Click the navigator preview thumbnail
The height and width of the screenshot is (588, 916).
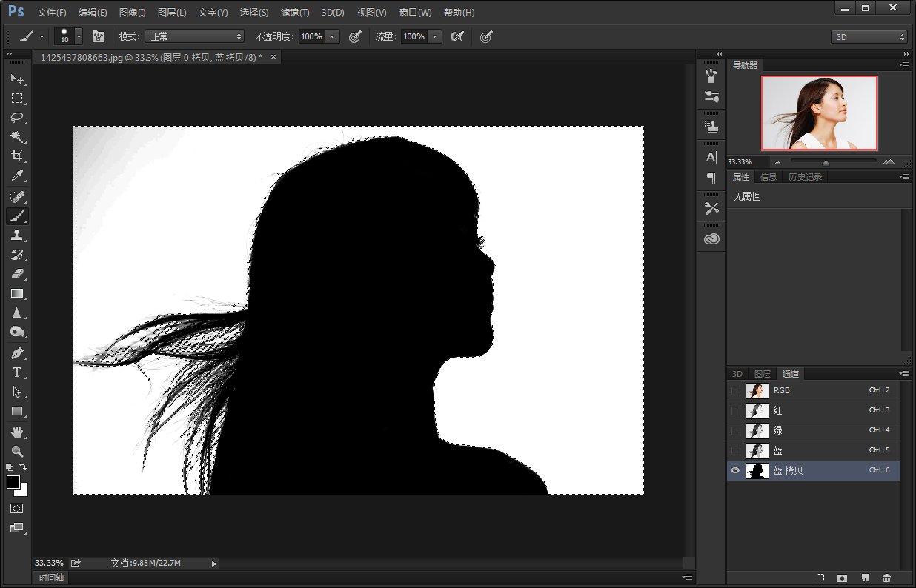[819, 113]
